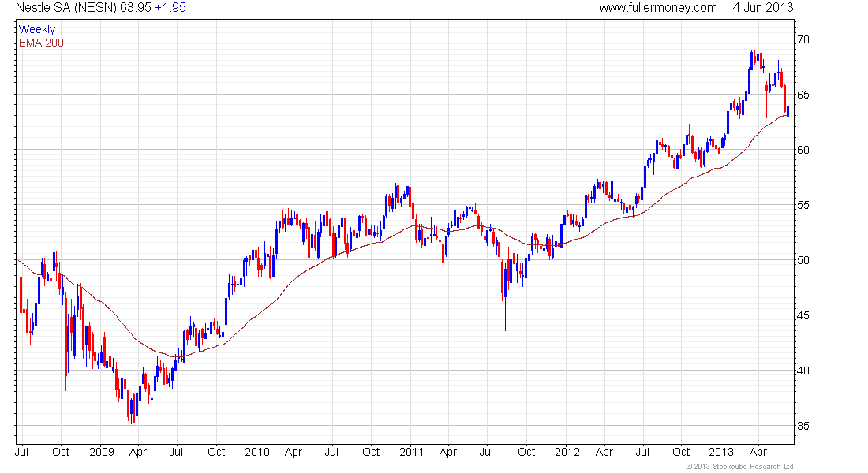Click the 60 price axis label

pyautogui.click(x=803, y=150)
